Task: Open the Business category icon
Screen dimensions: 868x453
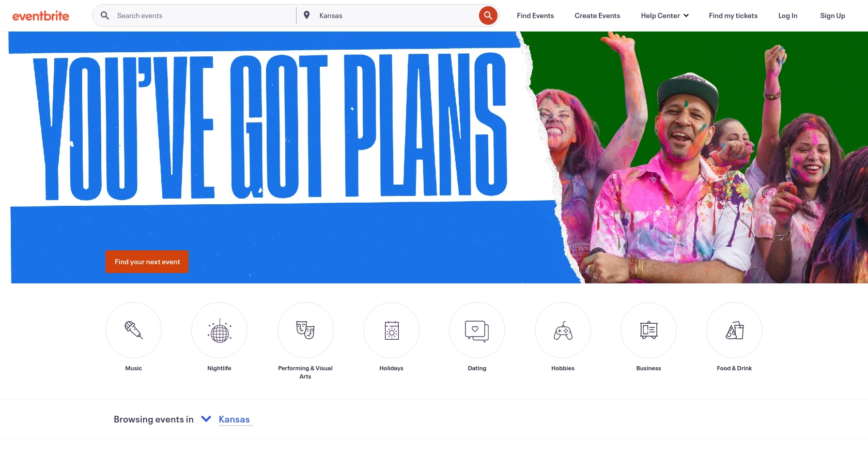Action: (x=648, y=330)
